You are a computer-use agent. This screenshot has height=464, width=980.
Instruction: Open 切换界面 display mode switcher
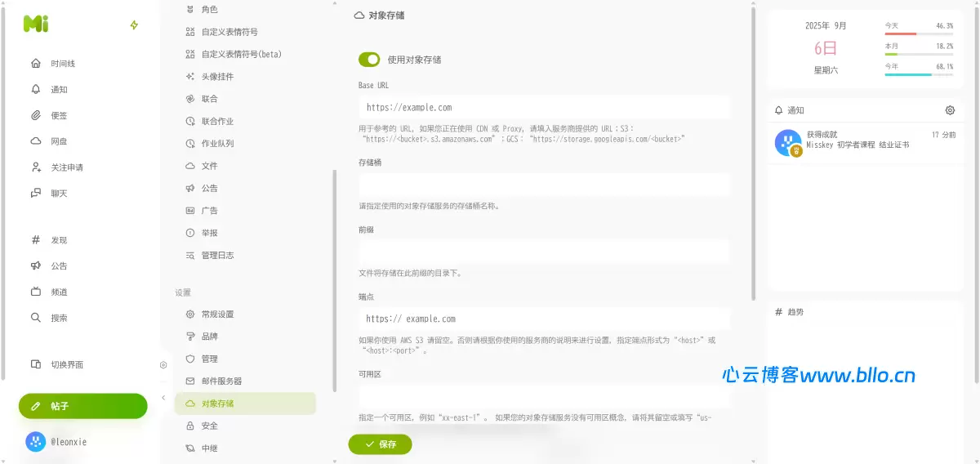pos(67,364)
